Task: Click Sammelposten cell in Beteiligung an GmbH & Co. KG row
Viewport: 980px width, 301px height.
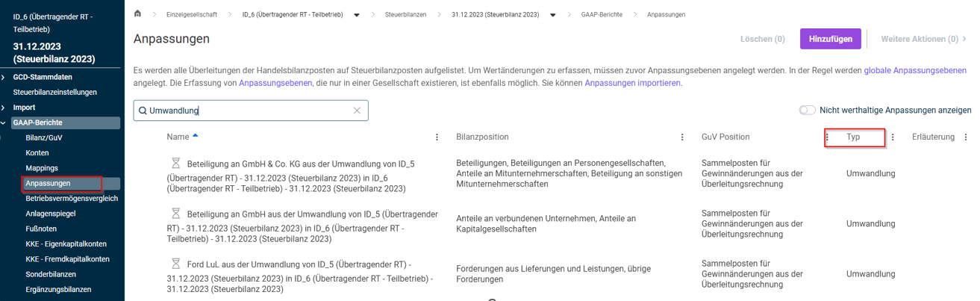Action: pyautogui.click(x=752, y=174)
